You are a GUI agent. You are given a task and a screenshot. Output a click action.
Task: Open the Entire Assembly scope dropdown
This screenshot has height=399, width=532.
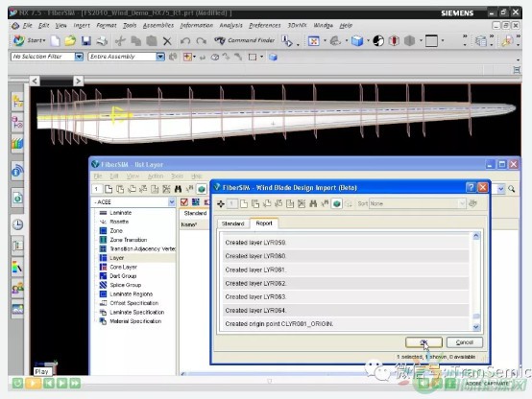[160, 57]
